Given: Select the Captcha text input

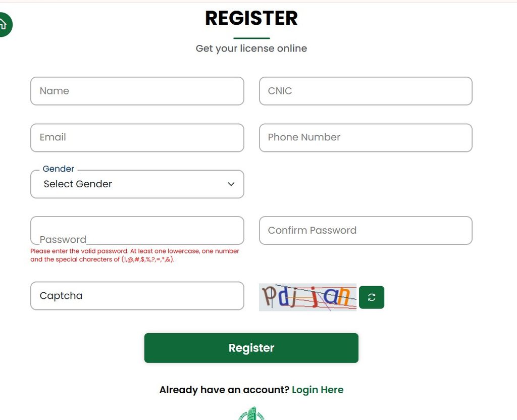Looking at the screenshot, I should tap(137, 296).
